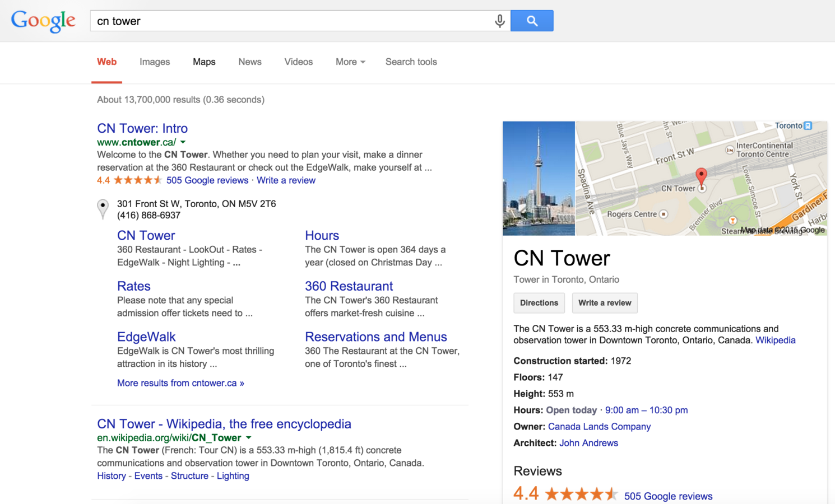The height and width of the screenshot is (504, 835).
Task: Open dropdown arrow next to www.cntower.ca
Action: pos(183,142)
